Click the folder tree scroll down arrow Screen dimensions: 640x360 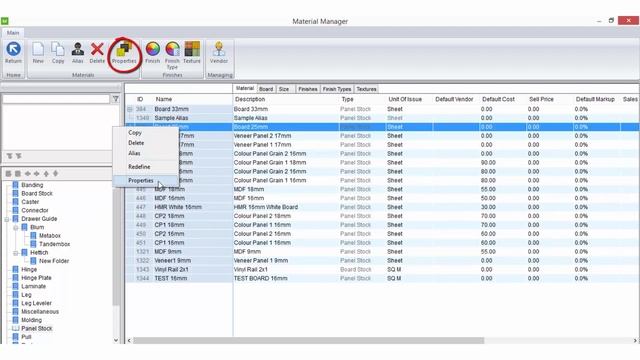tap(116, 340)
